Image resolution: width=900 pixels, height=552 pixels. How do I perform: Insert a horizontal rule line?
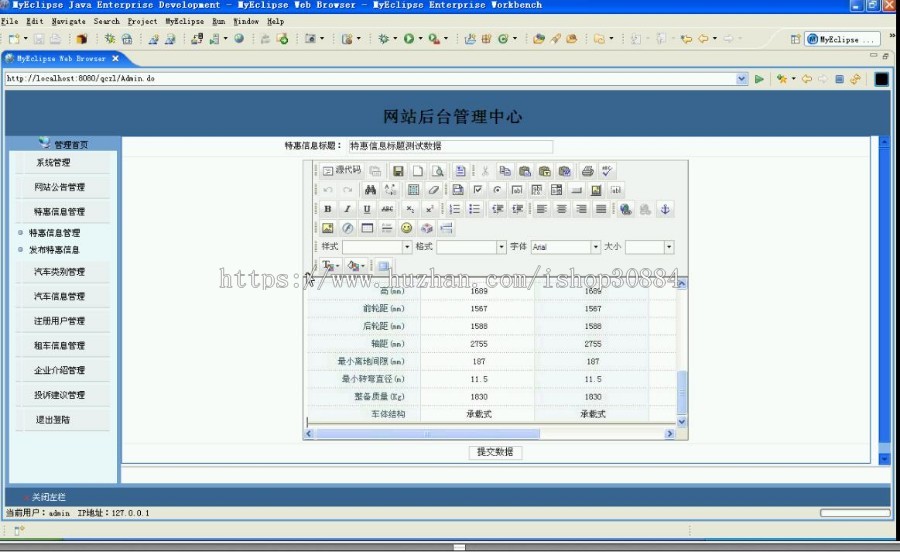click(x=387, y=228)
